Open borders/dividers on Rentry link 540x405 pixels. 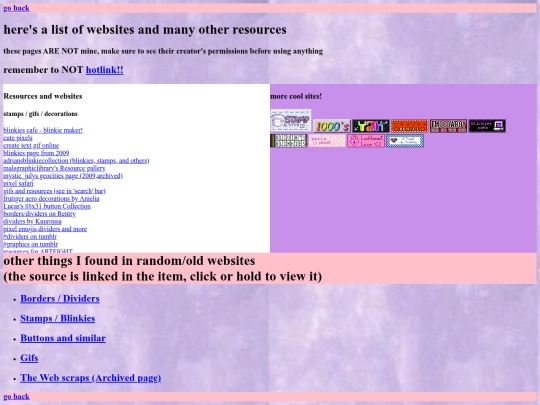point(40,214)
